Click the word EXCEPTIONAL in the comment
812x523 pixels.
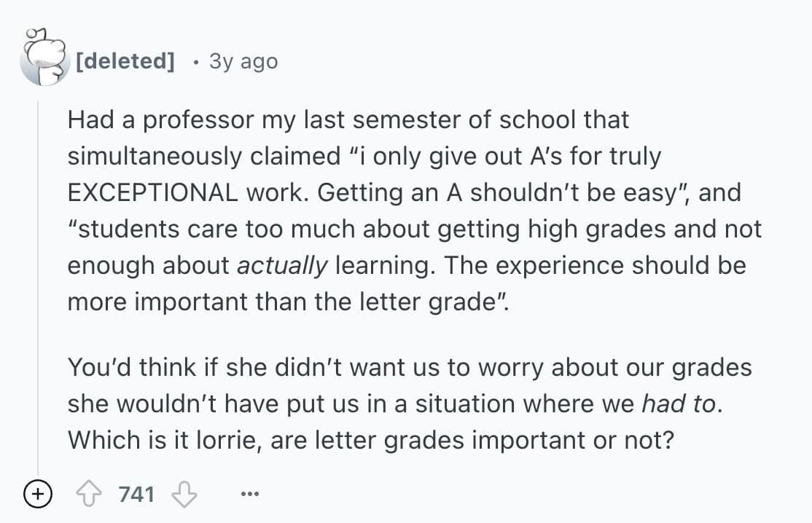coord(152,192)
